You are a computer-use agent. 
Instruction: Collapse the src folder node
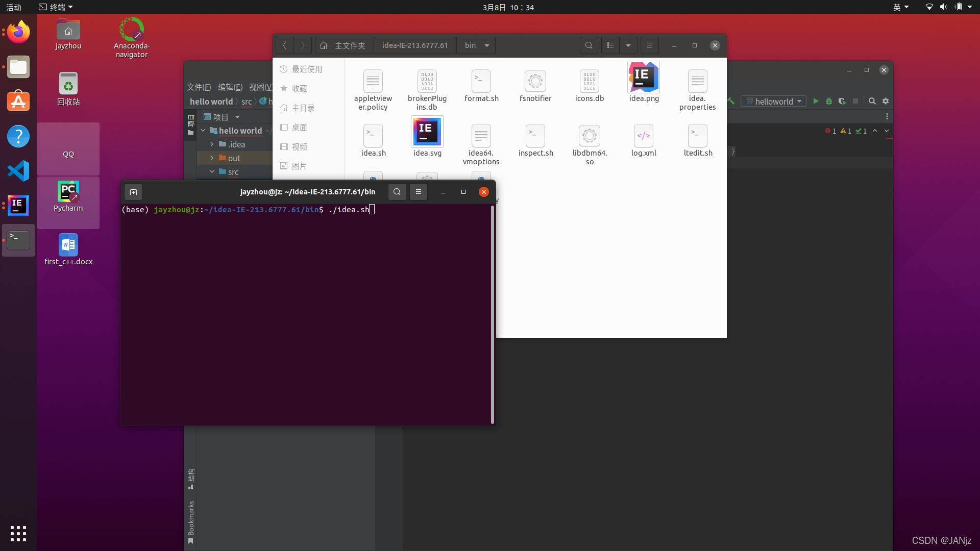click(x=212, y=172)
